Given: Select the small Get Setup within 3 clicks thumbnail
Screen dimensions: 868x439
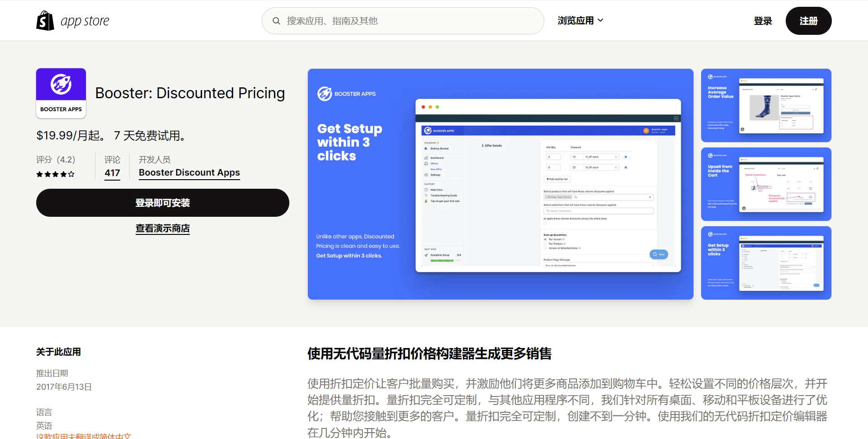Looking at the screenshot, I should (x=766, y=263).
